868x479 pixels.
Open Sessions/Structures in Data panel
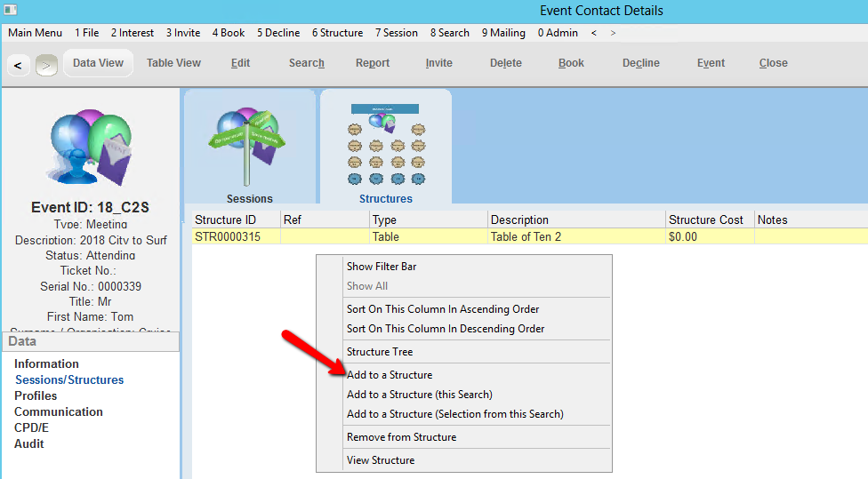[x=69, y=379]
